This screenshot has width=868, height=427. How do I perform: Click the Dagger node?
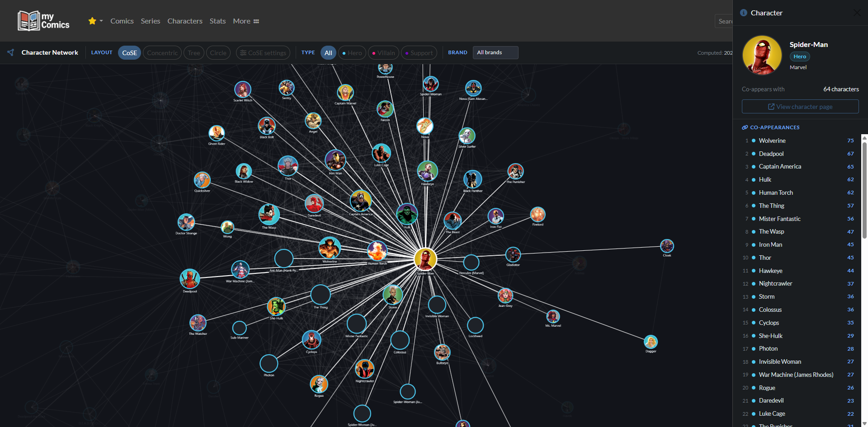(651, 342)
